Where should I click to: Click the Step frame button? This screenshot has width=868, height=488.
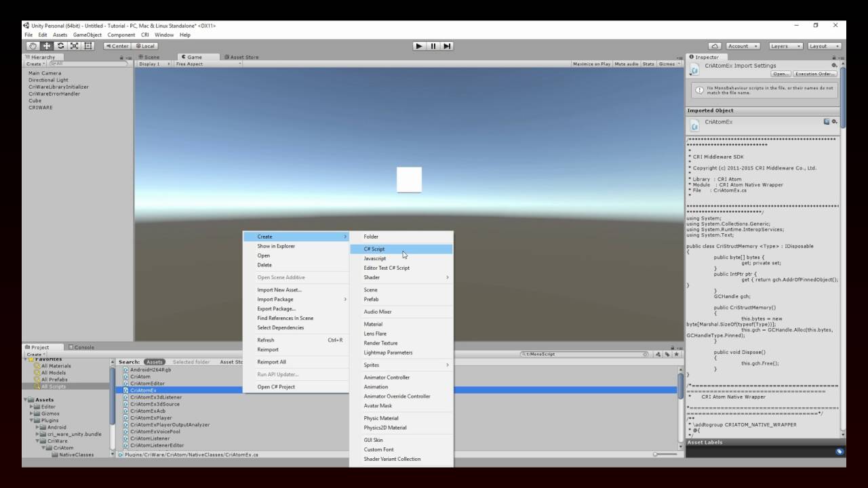click(446, 46)
